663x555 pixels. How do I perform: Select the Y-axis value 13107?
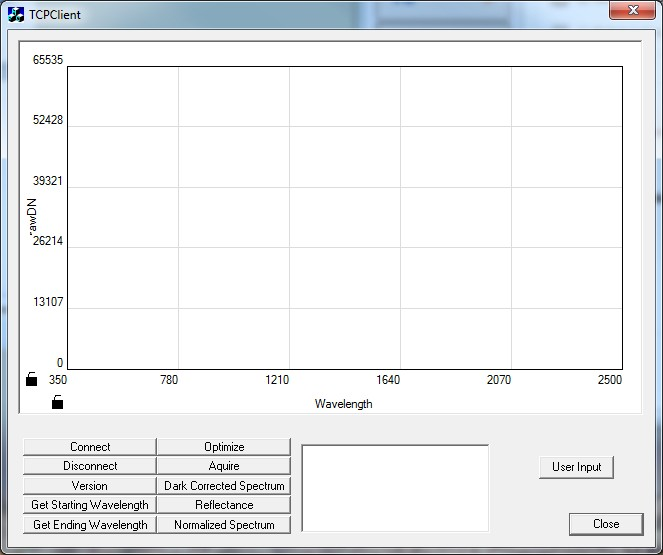click(48, 302)
